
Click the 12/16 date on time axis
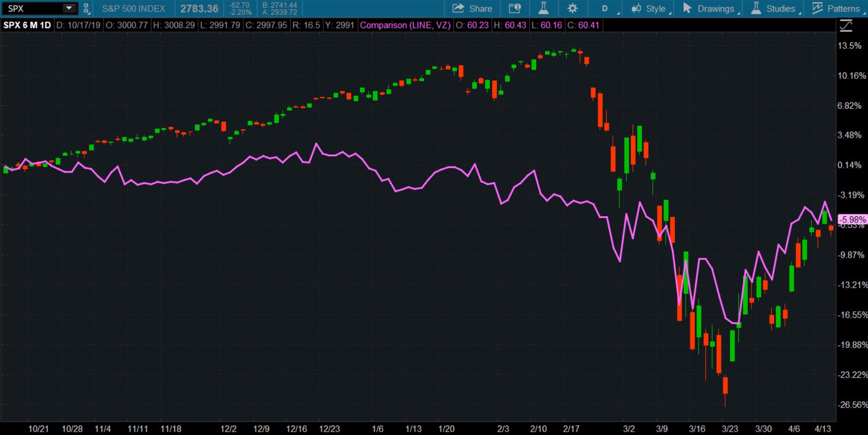tap(297, 429)
